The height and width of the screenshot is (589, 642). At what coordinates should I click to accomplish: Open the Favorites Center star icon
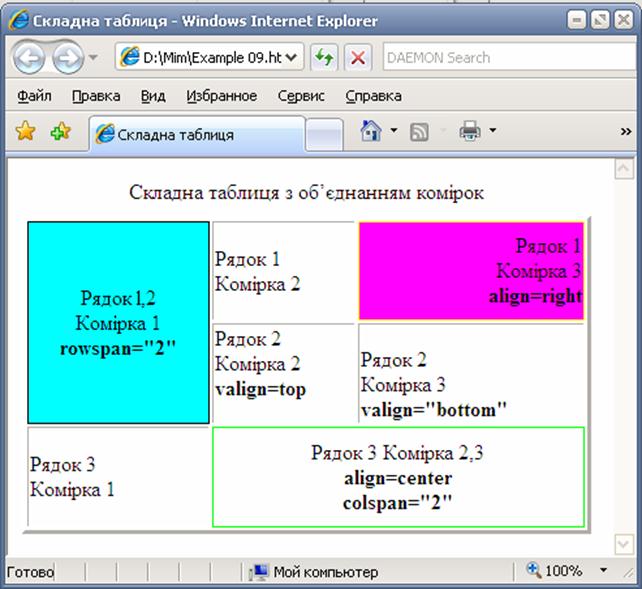click(x=25, y=131)
